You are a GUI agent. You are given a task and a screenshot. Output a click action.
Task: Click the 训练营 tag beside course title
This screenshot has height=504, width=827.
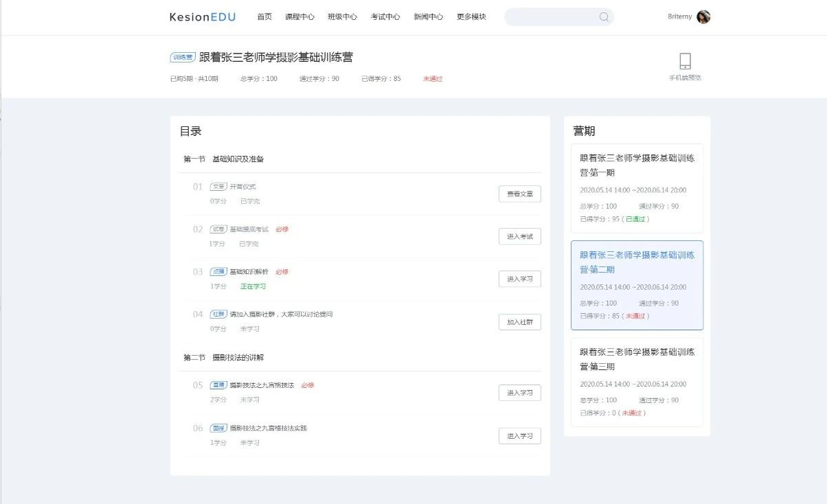click(182, 58)
